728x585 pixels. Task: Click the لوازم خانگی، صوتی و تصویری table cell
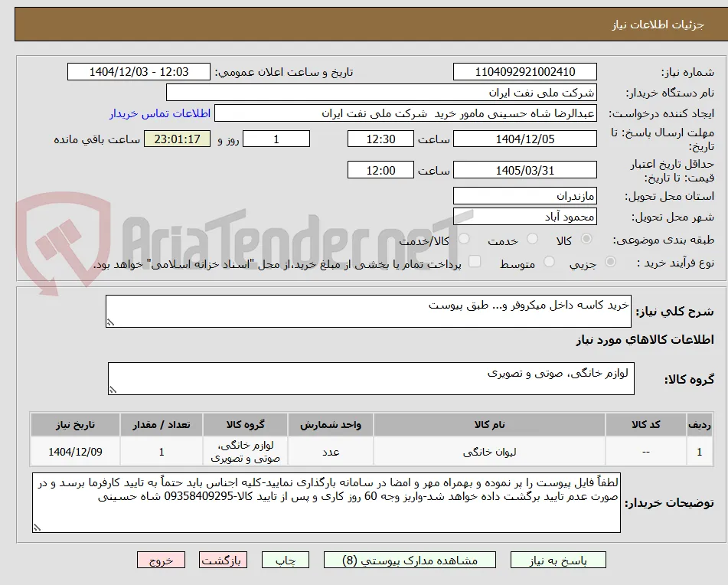245,452
